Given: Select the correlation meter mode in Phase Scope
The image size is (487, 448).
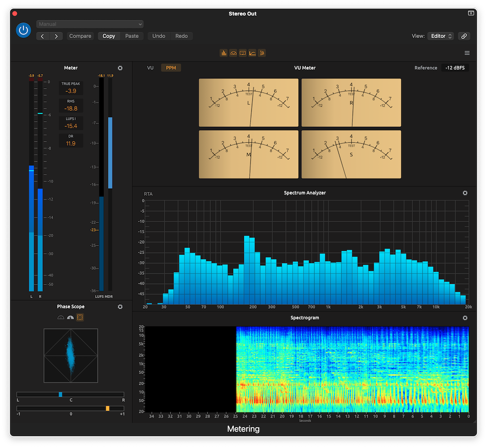Looking at the screenshot, I should (60, 317).
